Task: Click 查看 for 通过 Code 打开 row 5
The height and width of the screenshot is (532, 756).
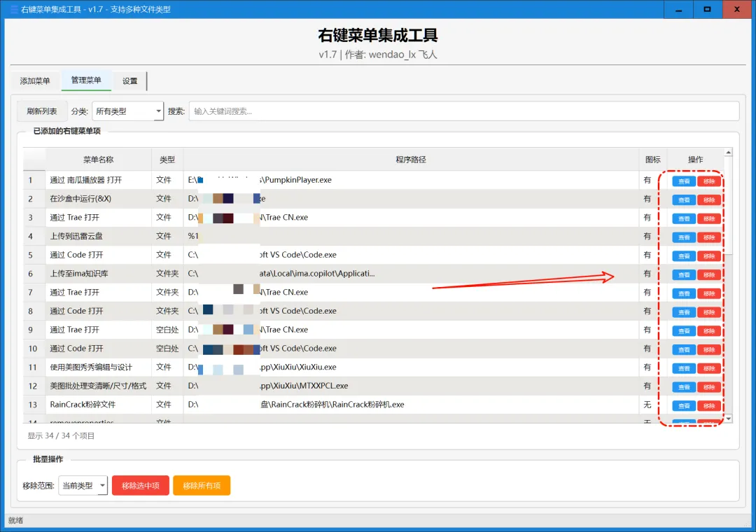Action: click(x=683, y=255)
